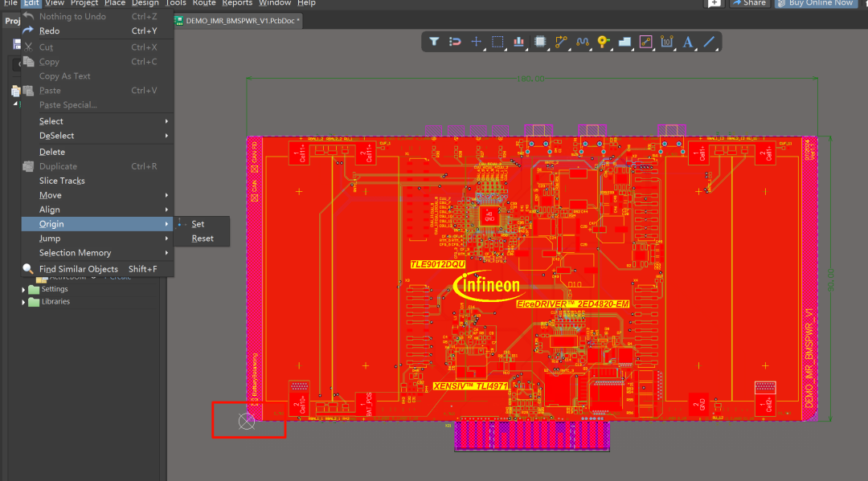Choose Set from the Origin submenu

(202, 224)
